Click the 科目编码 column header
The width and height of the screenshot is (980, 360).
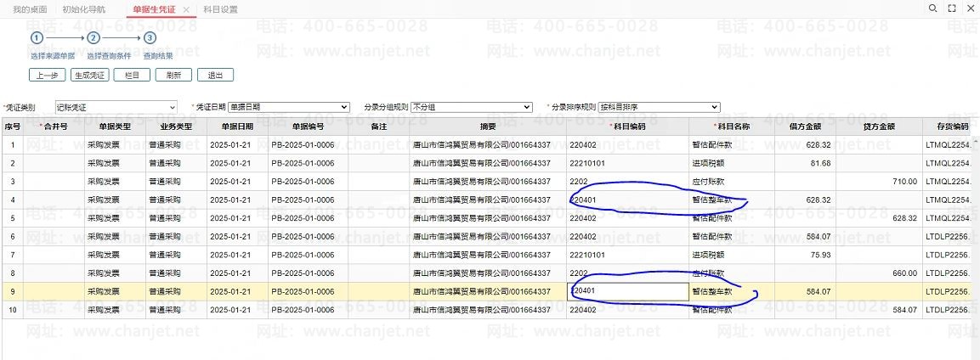(x=627, y=127)
